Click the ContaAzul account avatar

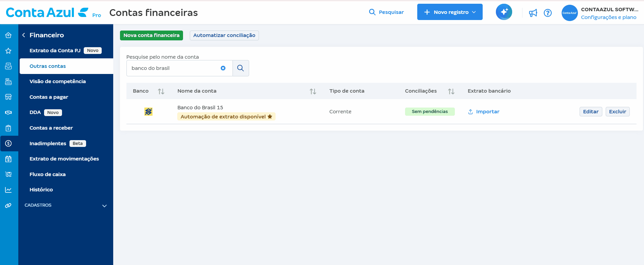pyautogui.click(x=569, y=13)
